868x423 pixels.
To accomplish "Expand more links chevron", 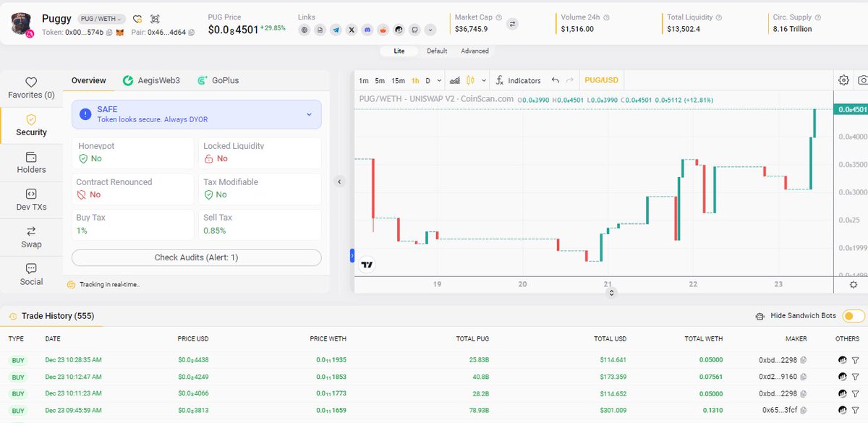I will pos(430,30).
